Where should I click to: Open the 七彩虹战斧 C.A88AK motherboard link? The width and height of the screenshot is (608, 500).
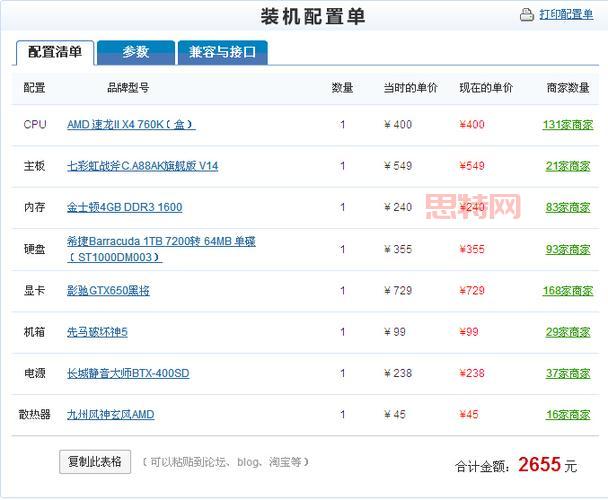click(142, 166)
